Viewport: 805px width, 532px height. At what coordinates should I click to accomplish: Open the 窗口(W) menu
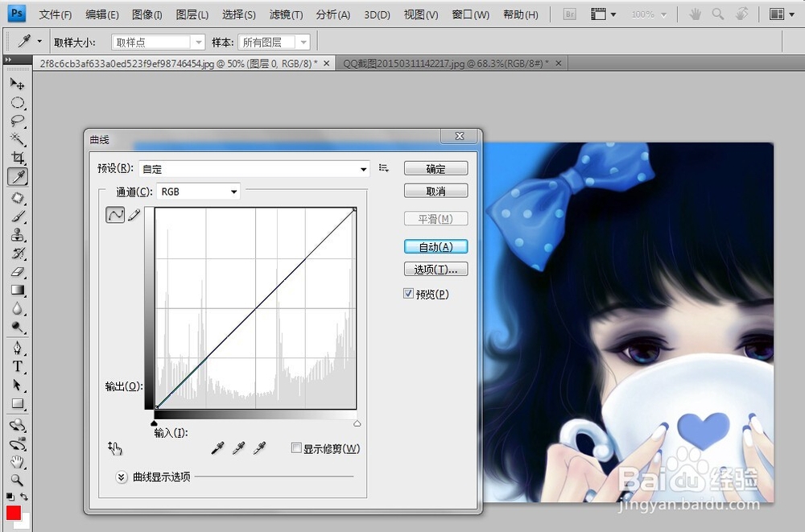[470, 14]
